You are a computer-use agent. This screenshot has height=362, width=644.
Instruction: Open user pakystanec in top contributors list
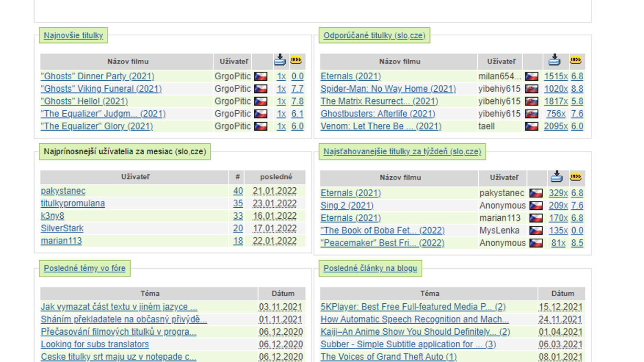63,191
